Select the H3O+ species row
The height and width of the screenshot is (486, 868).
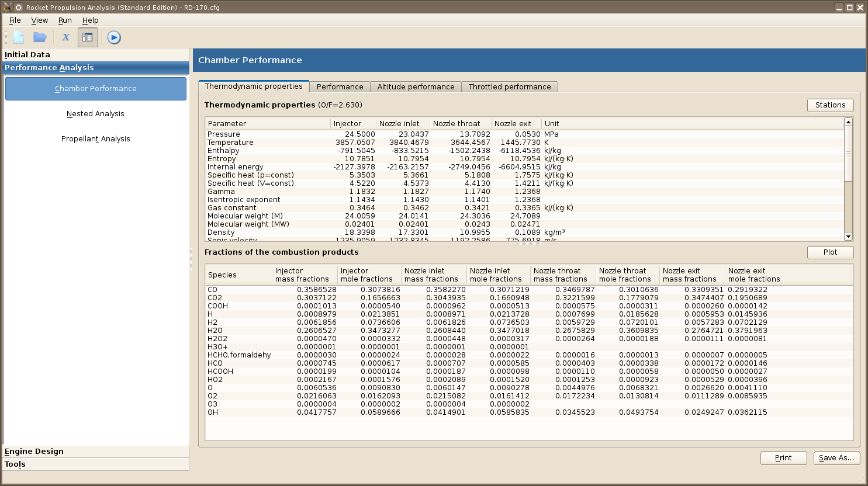[529, 347]
